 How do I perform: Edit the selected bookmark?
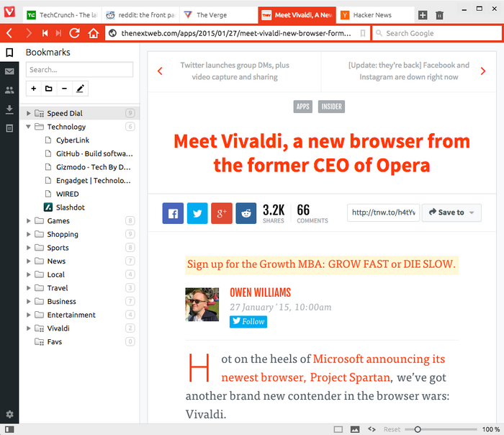point(80,89)
